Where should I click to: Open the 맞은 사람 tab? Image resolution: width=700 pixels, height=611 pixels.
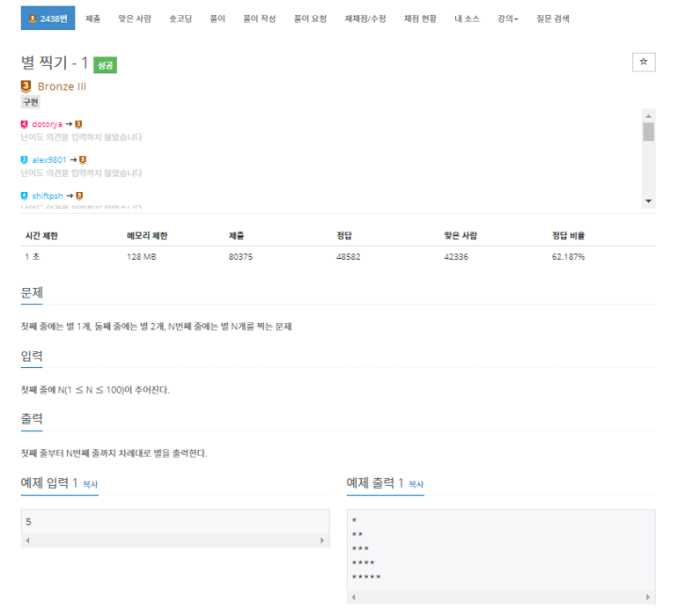(x=135, y=19)
